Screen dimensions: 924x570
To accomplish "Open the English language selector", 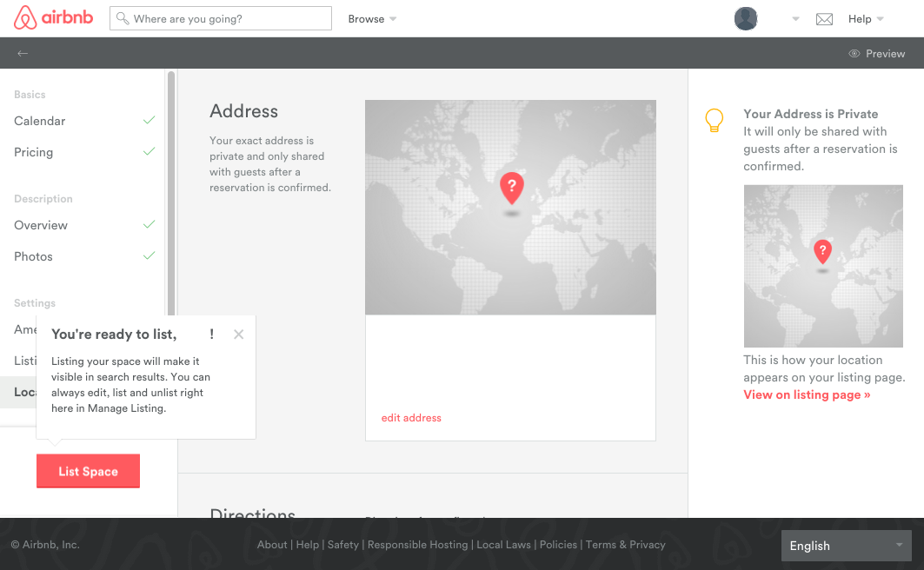I will (845, 546).
